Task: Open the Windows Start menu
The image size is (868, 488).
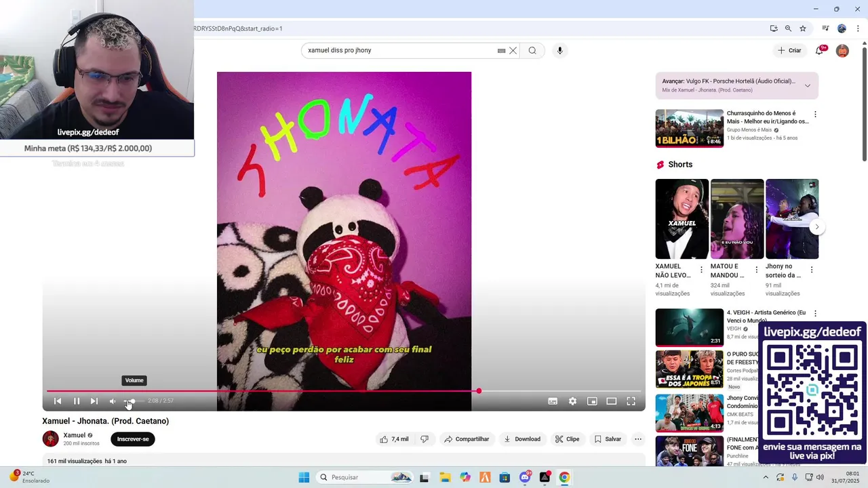Action: coord(304,477)
